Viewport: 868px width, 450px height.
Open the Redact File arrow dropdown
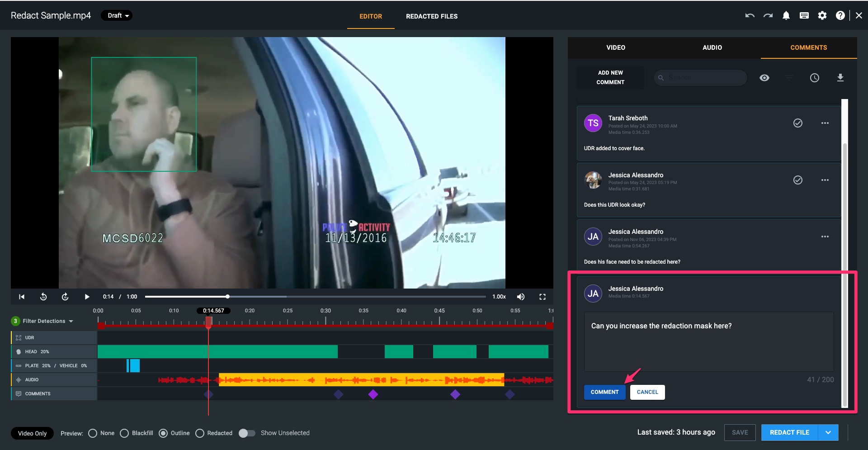[828, 432]
